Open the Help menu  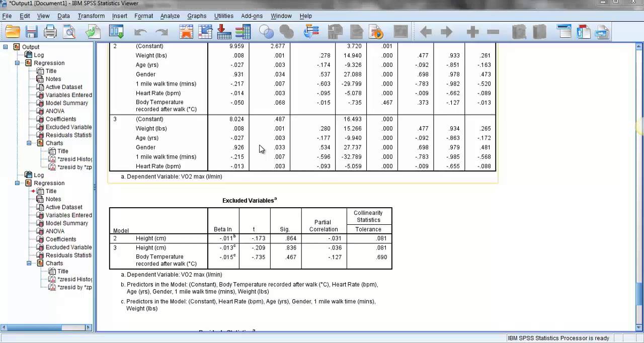coord(305,16)
